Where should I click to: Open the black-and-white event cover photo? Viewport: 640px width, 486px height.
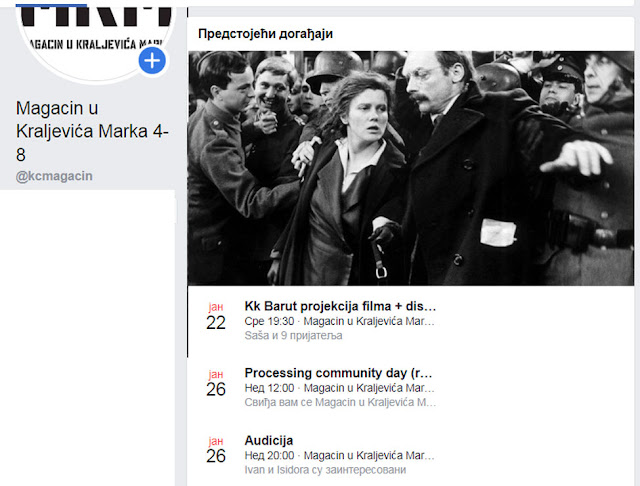[x=411, y=168]
